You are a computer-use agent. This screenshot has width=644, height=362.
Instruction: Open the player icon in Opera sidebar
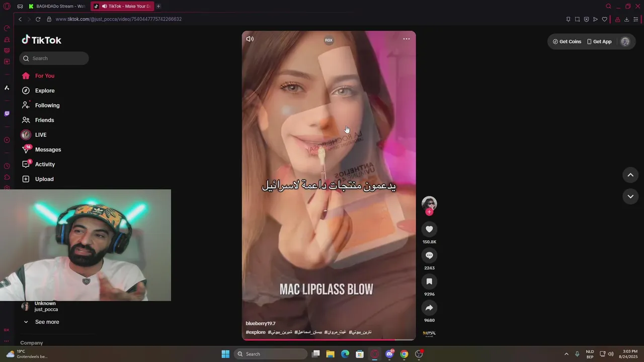pyautogui.click(x=7, y=140)
